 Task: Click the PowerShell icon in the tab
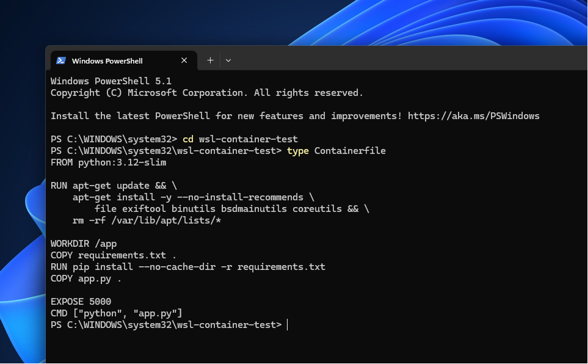[x=61, y=60]
